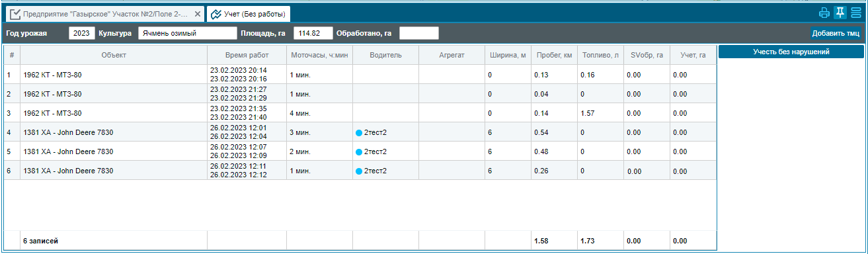The height and width of the screenshot is (254, 868).
Task: Click mileage value 0.54
Action: [x=541, y=132]
